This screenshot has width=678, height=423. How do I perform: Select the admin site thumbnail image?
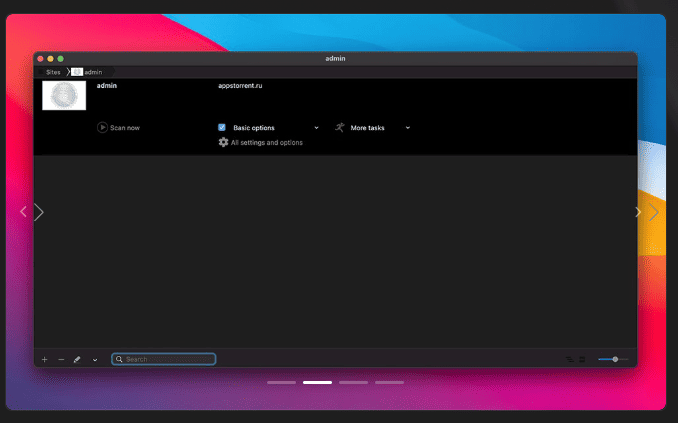pyautogui.click(x=64, y=96)
